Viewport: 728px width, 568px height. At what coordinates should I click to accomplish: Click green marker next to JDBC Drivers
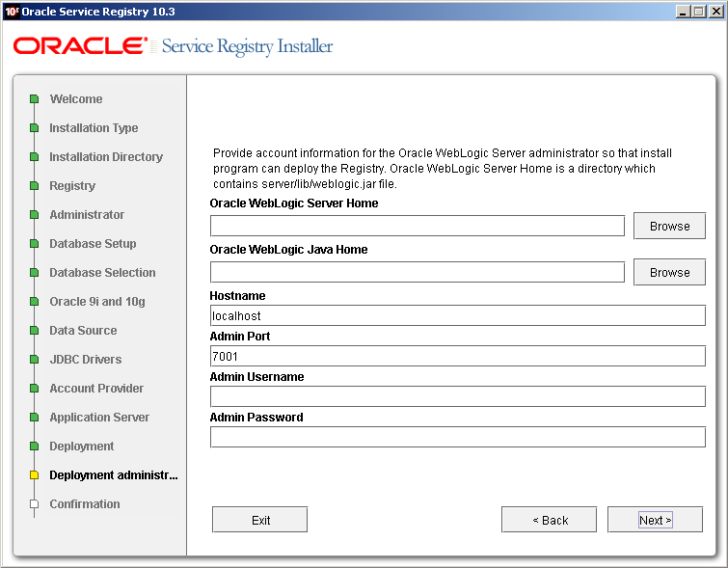point(34,360)
